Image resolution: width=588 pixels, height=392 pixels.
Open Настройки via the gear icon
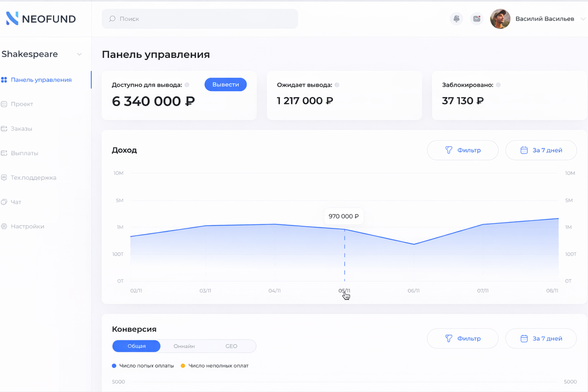pos(5,226)
